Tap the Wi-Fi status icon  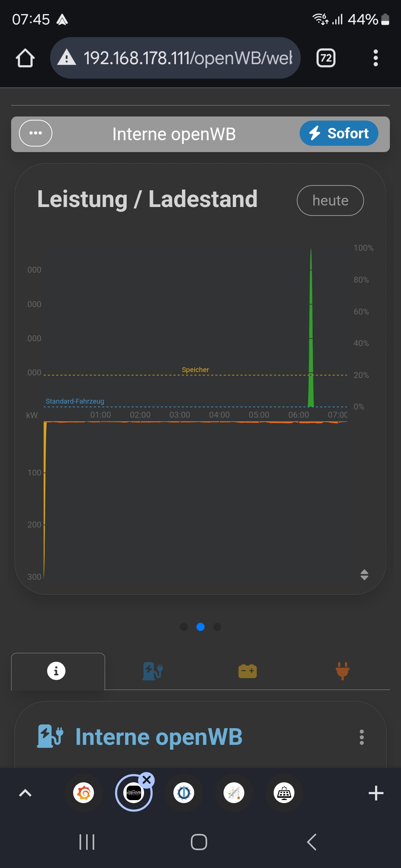pos(320,19)
